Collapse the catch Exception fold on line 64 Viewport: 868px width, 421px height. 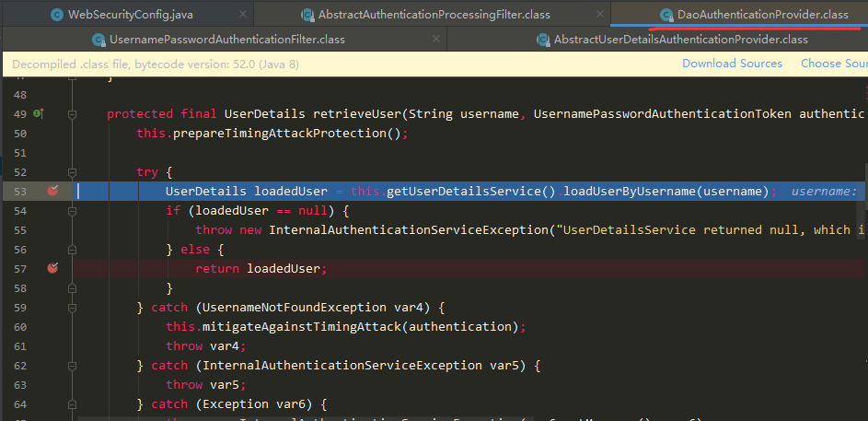(x=72, y=404)
